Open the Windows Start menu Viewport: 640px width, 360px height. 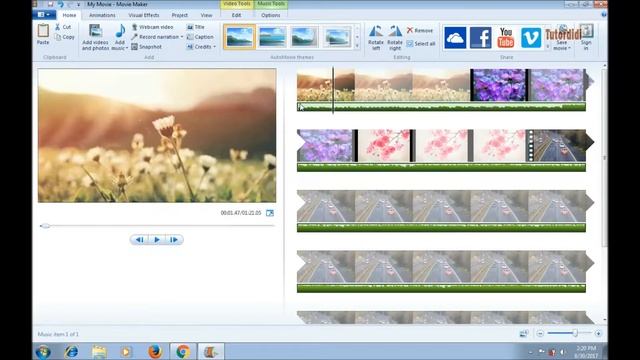pyautogui.click(x=43, y=351)
